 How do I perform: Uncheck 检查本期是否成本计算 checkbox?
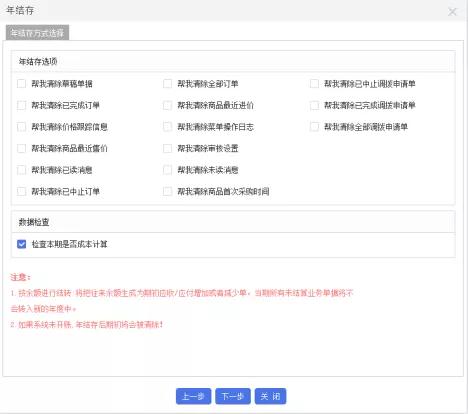(x=21, y=244)
